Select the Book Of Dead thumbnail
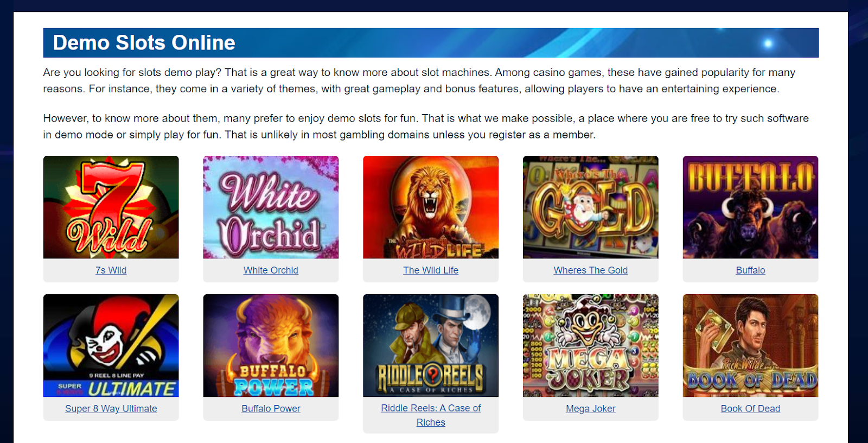Image resolution: width=868 pixels, height=443 pixels. click(x=750, y=345)
